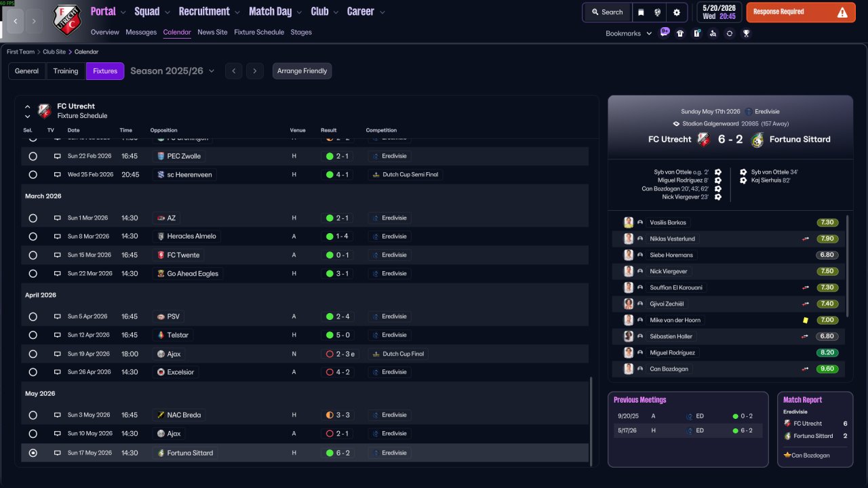The image size is (868, 488).
Task: Open the globe world icon
Action: click(658, 12)
